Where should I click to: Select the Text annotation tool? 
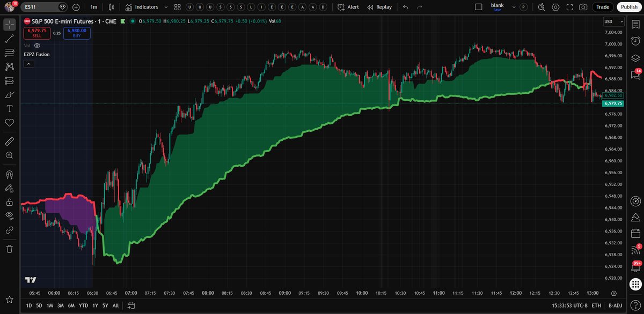[x=9, y=108]
